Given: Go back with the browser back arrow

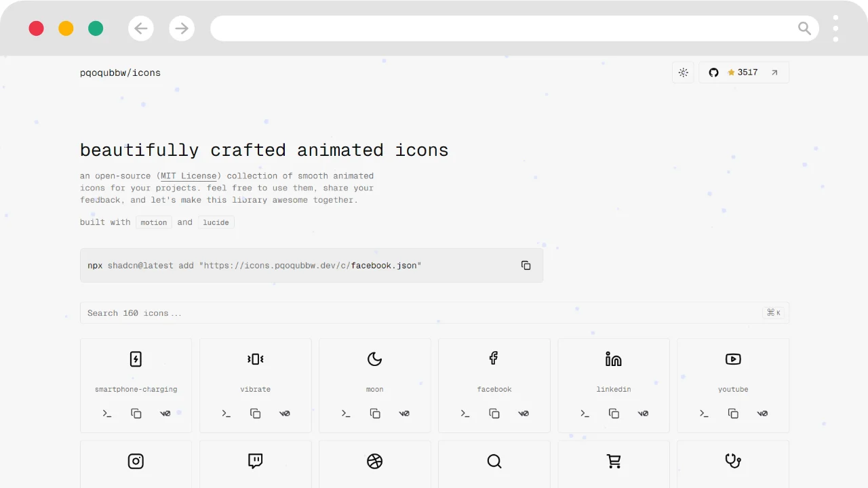Looking at the screenshot, I should click(141, 28).
